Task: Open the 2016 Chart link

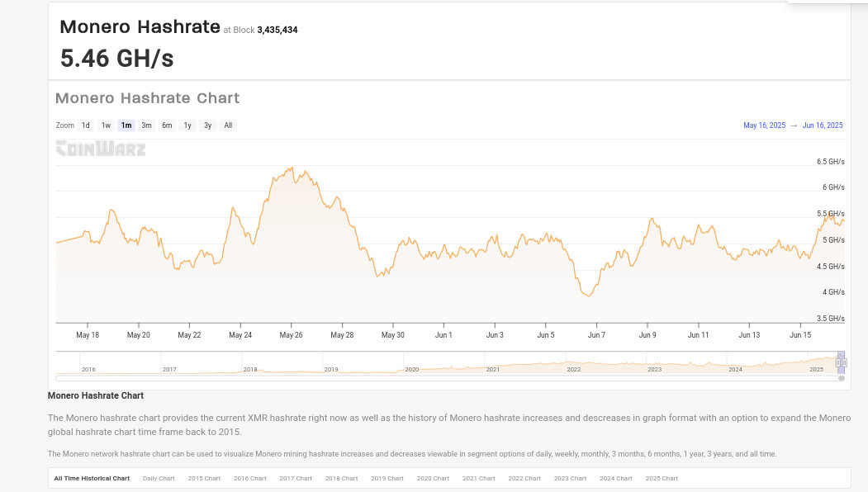Action: click(250, 478)
